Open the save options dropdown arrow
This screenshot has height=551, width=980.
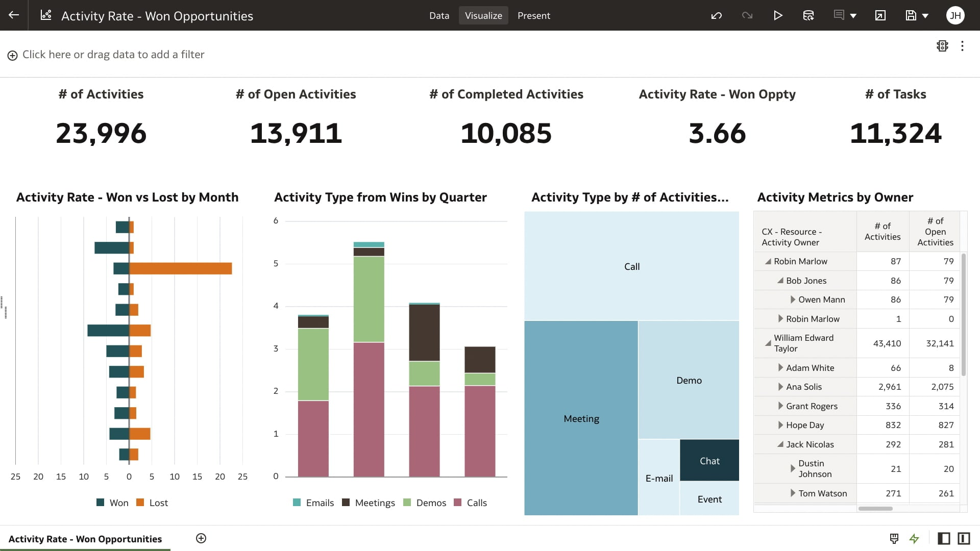[x=924, y=15]
